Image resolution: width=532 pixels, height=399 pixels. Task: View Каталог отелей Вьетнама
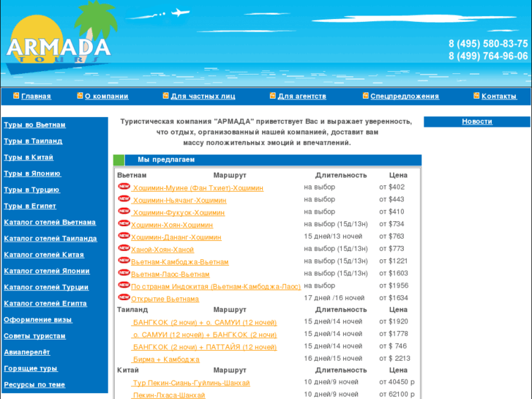50,223
